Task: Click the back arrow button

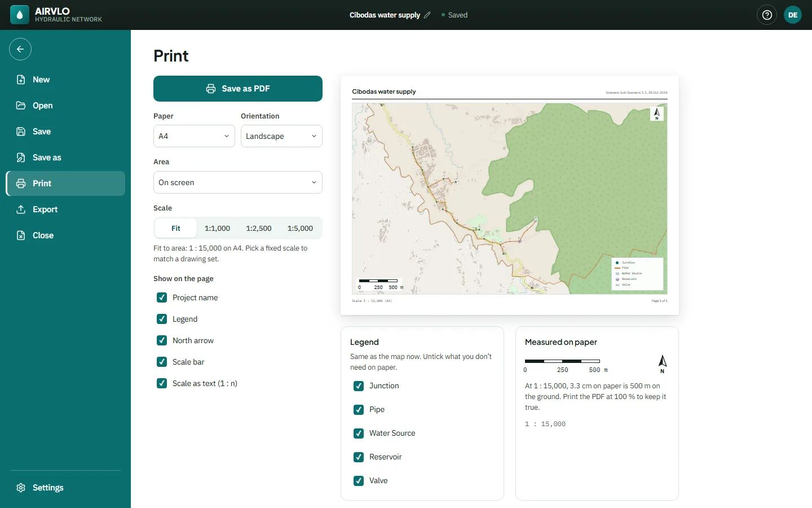Action: [20, 49]
